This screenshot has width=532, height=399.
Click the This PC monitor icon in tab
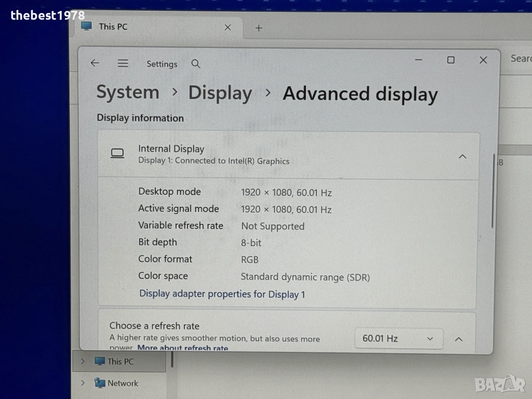(x=87, y=26)
